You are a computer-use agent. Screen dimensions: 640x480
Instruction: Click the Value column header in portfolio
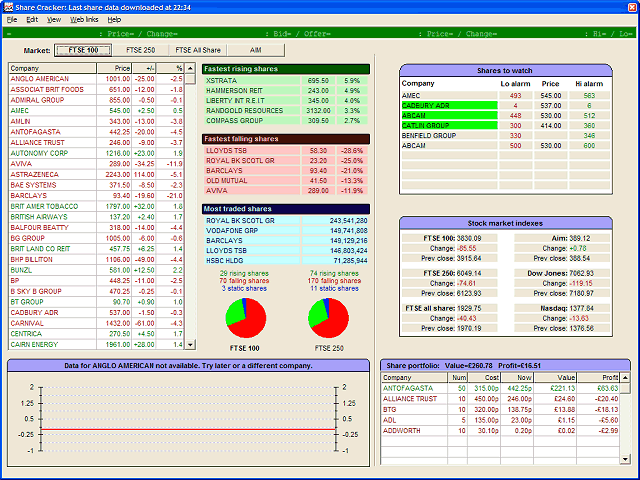point(556,378)
